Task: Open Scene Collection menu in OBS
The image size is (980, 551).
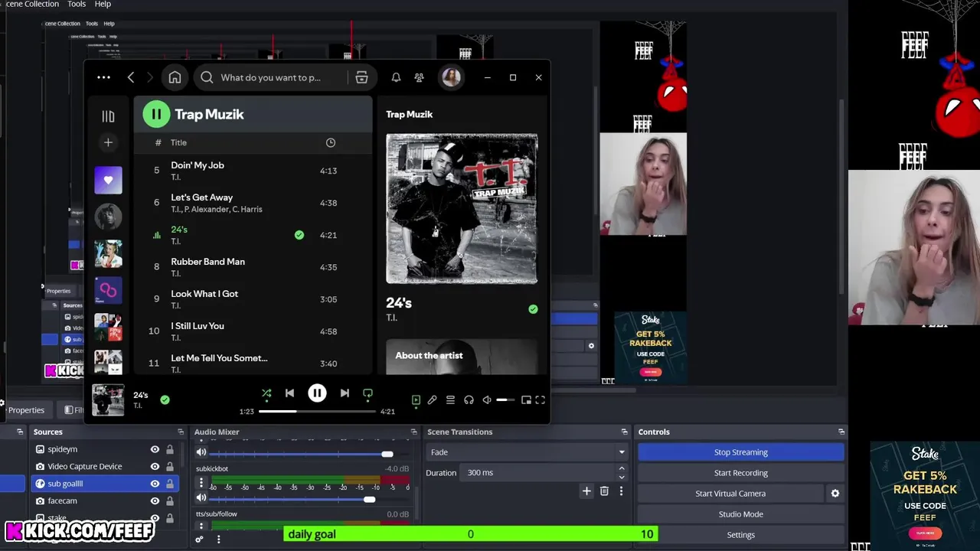Action: (31, 4)
